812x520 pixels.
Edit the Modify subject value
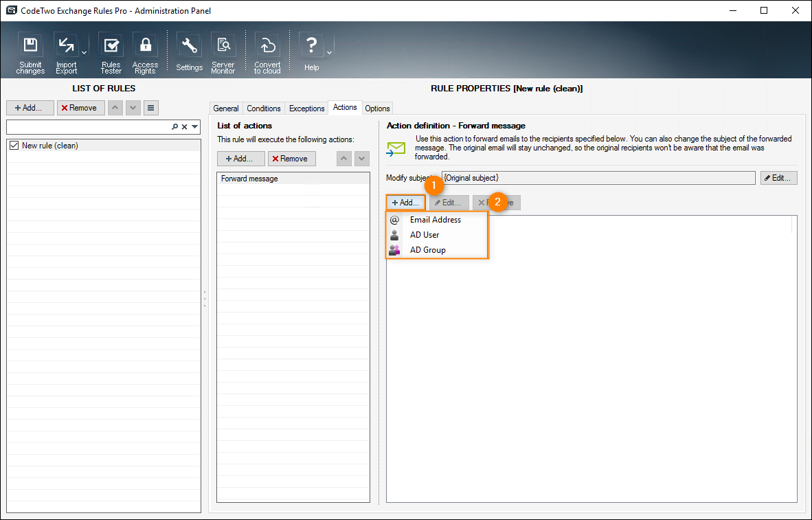pos(779,178)
